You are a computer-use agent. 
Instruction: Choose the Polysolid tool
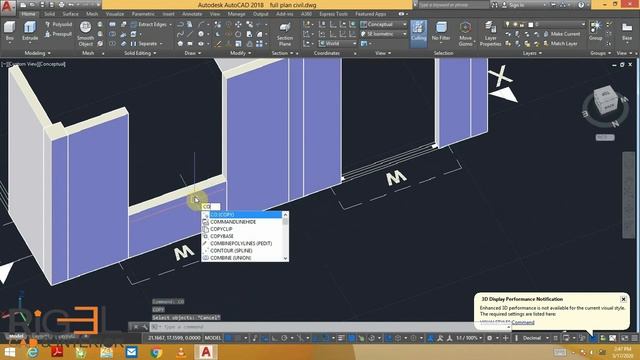click(58, 24)
